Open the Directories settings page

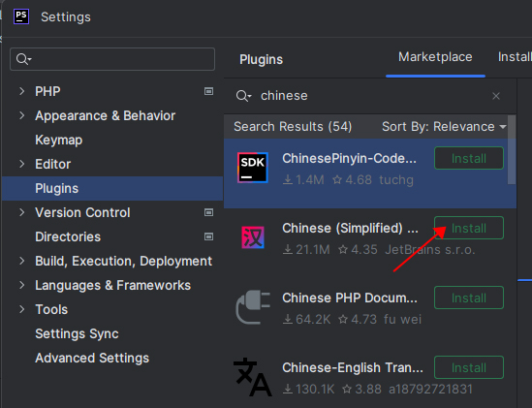click(x=68, y=236)
